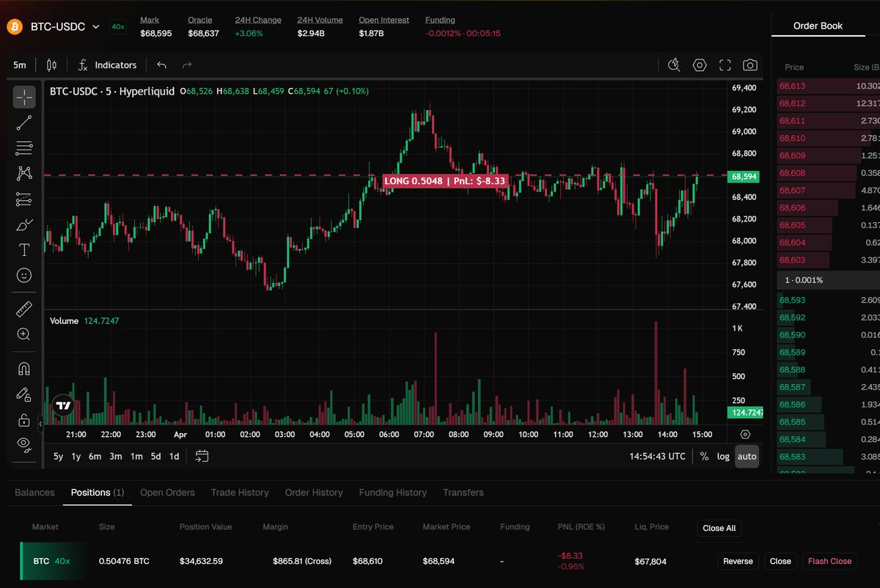Click the Bitcoin coin icon
The image size is (880, 588).
pyautogui.click(x=14, y=27)
